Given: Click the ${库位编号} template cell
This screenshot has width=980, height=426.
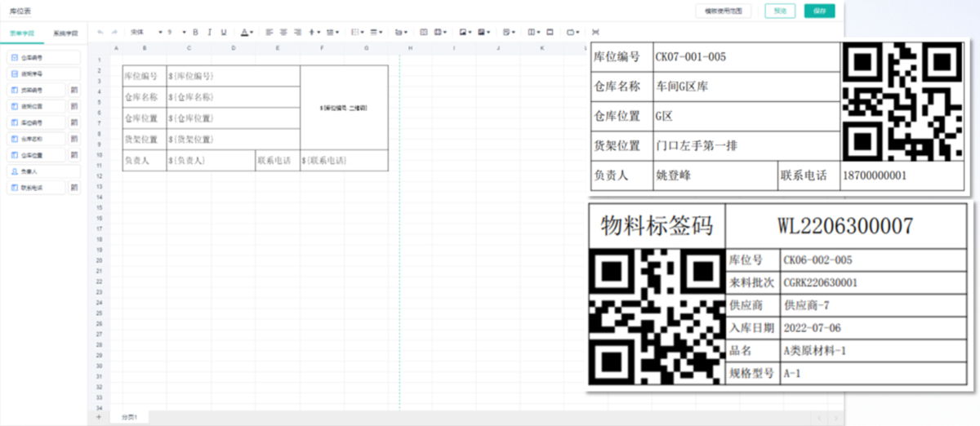Looking at the screenshot, I should point(234,76).
